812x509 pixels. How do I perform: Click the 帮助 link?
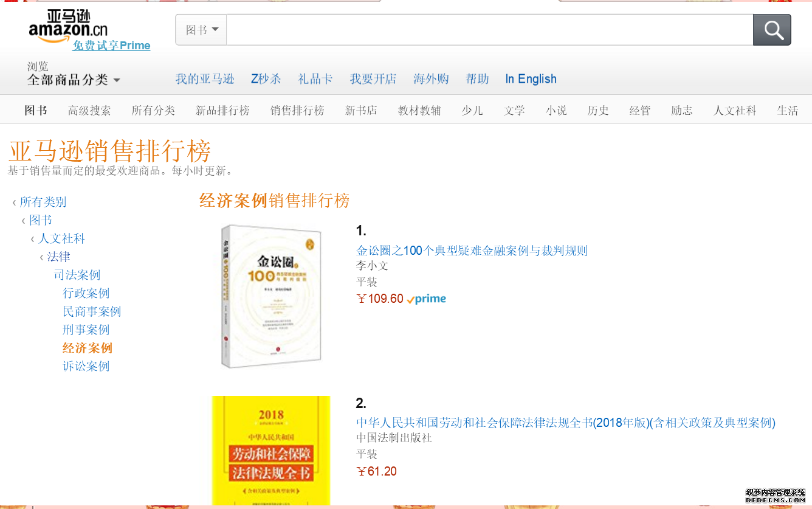477,79
